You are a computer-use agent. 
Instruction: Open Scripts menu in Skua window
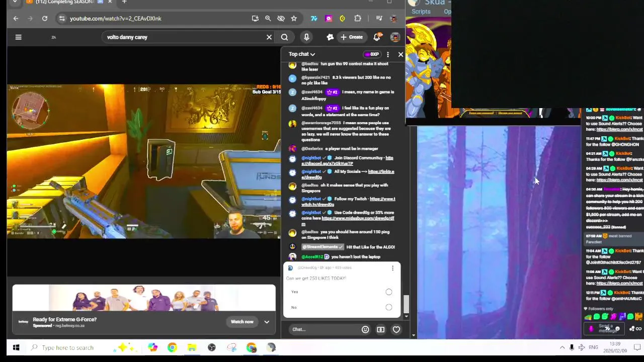point(421,12)
